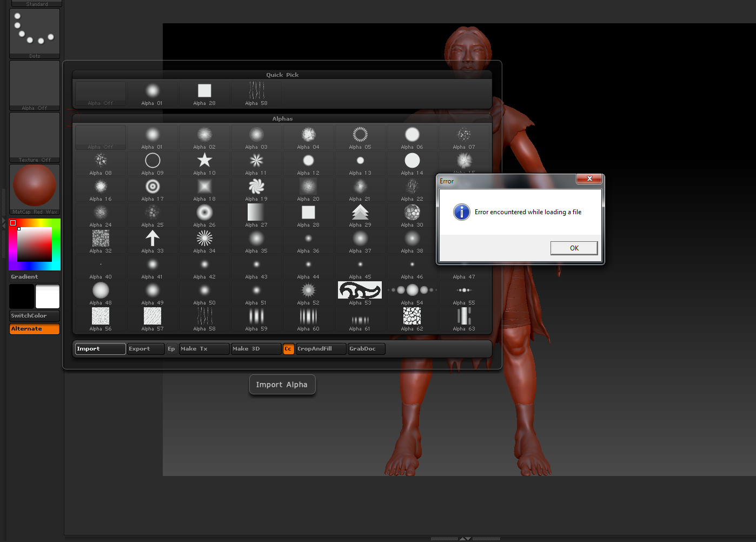Click the Import Alpha button
Screen dimensions: 756x542
click(282, 384)
